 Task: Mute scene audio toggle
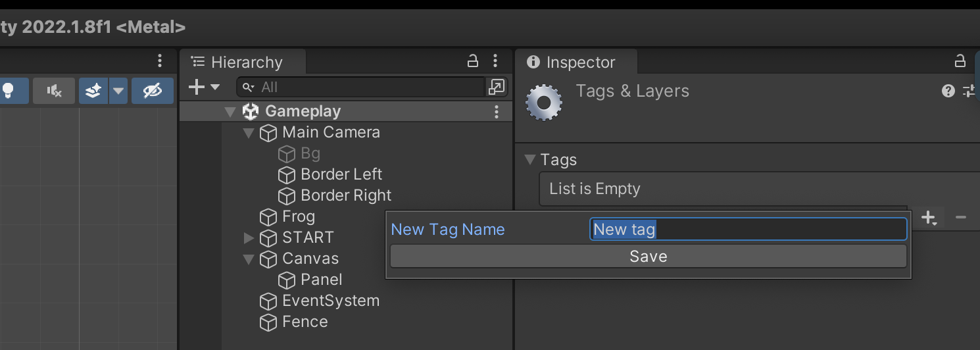55,91
